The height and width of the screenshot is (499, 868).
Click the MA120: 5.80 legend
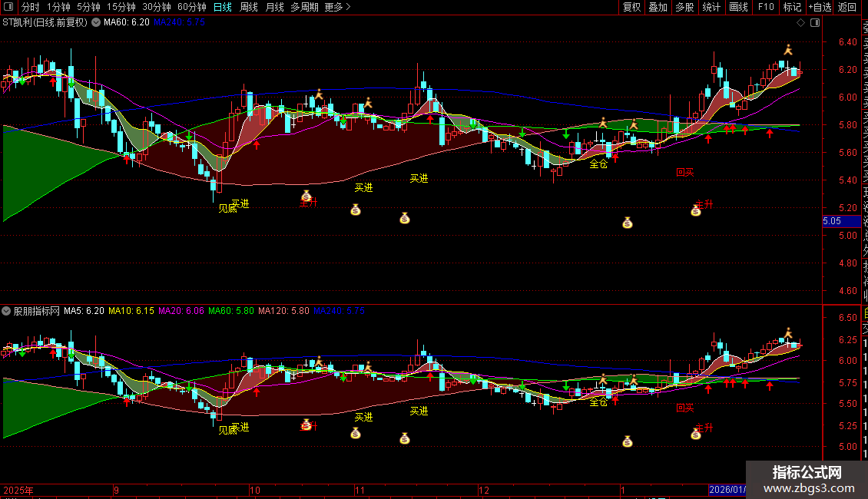click(283, 311)
